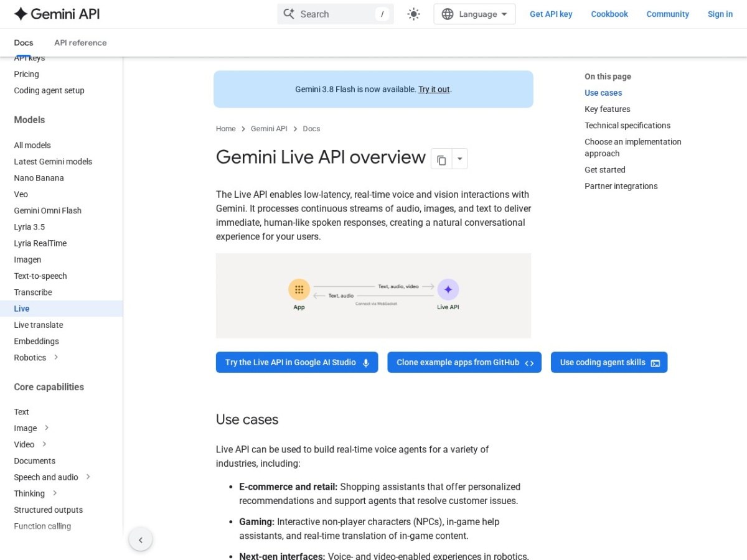Open Lyria 3.5 in sidebar
747x560 pixels.
[29, 227]
